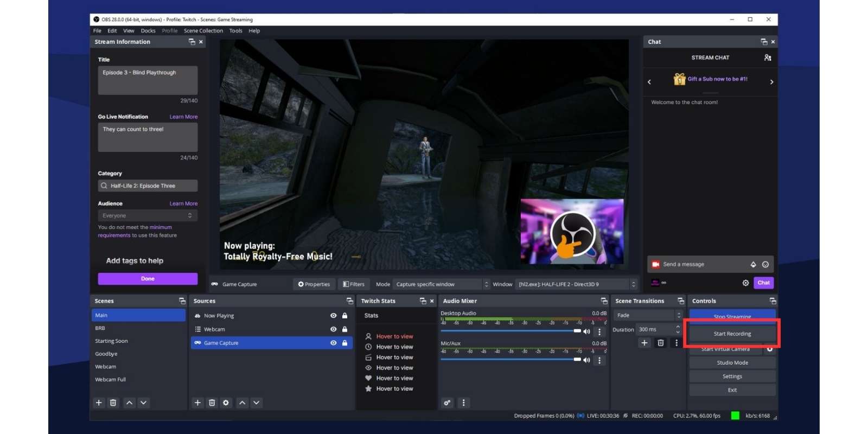Open source properties gear in Sources panel
This screenshot has width=868, height=434.
tap(226, 403)
